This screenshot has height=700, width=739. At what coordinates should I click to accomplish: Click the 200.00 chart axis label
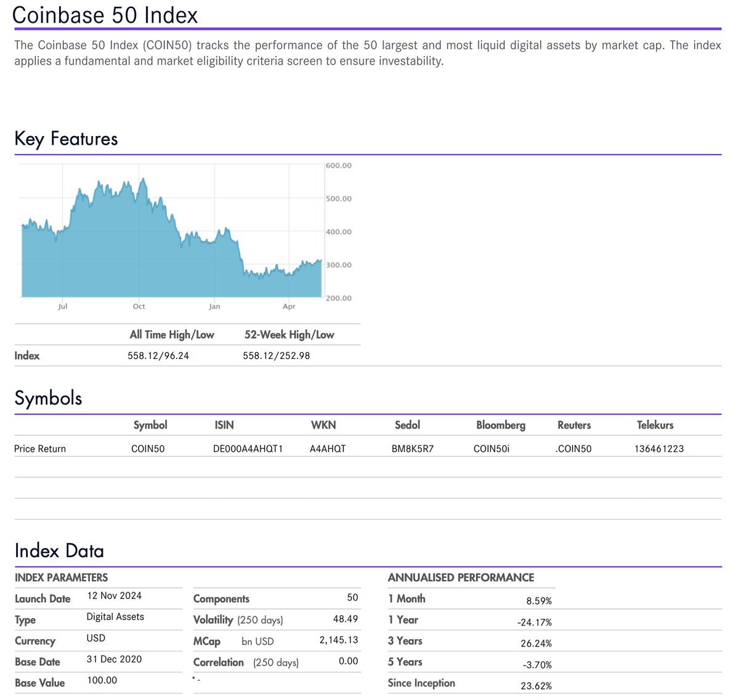pos(339,298)
